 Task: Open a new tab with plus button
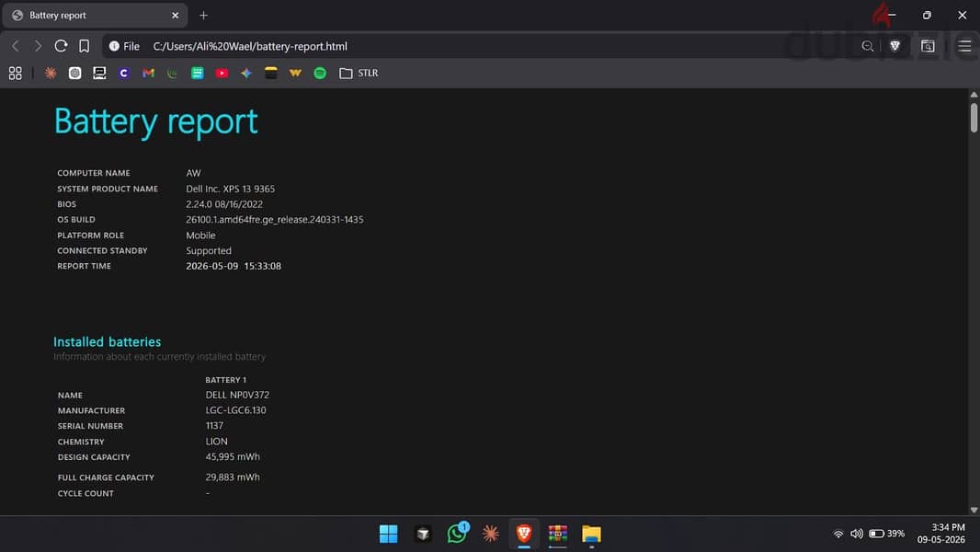204,15
